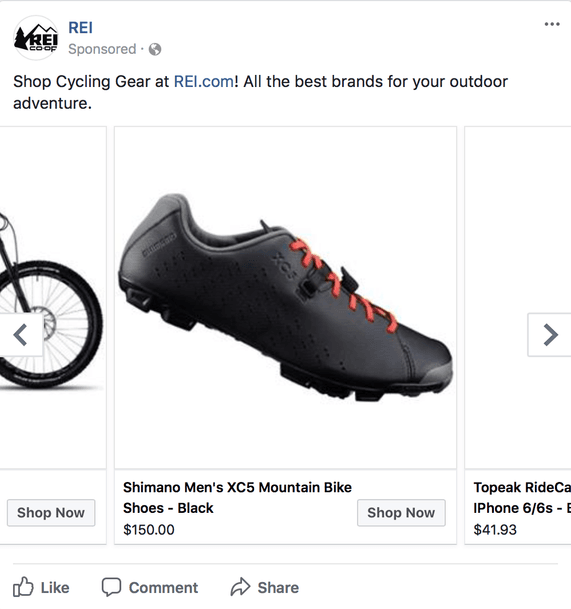Open the REI page name link
Image resolution: width=571 pixels, height=609 pixels.
click(80, 28)
